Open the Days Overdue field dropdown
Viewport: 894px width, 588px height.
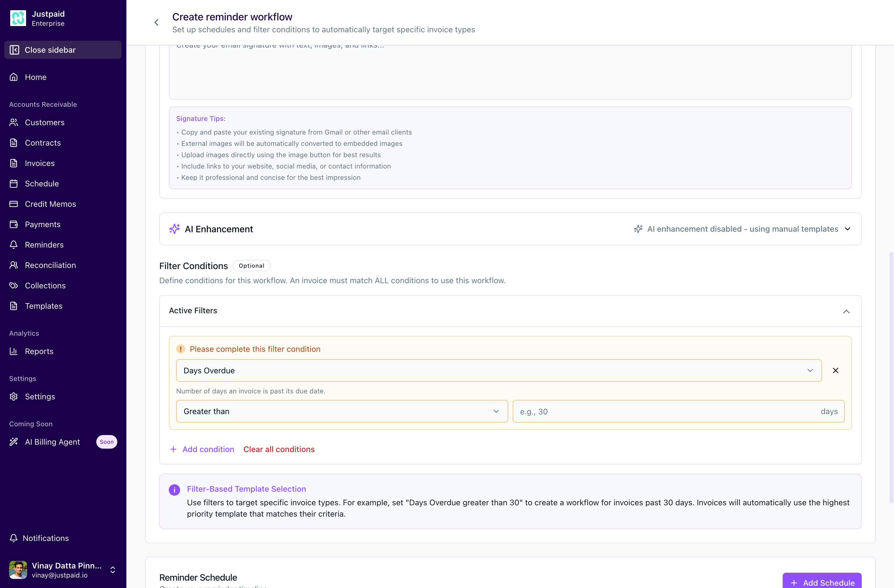(499, 370)
